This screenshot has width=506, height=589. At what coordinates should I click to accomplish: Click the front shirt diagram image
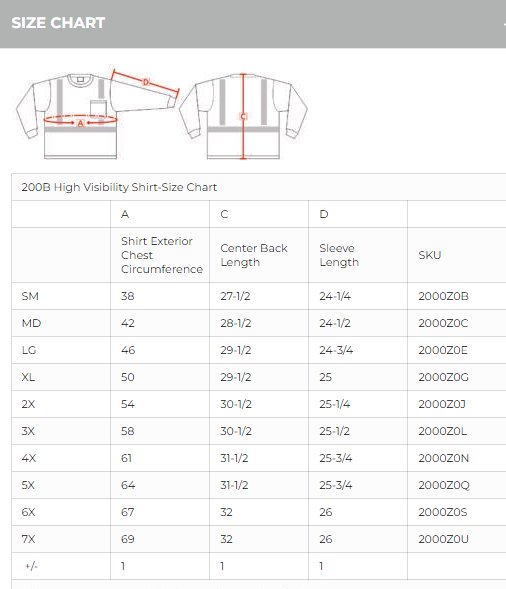click(x=97, y=113)
